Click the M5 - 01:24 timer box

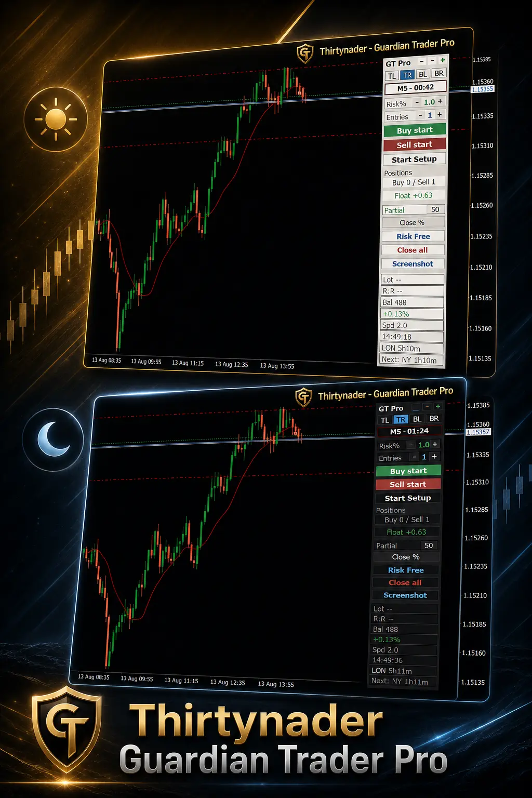tap(409, 431)
